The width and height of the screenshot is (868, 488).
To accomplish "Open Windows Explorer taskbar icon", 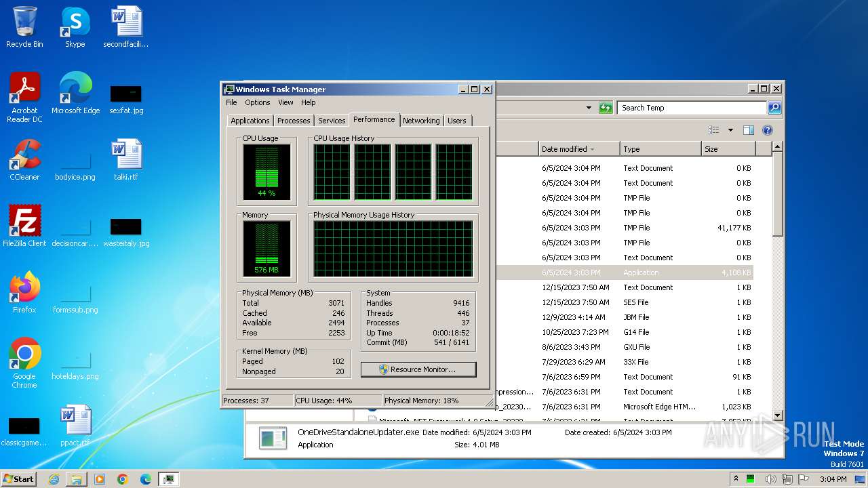I will 77,479.
